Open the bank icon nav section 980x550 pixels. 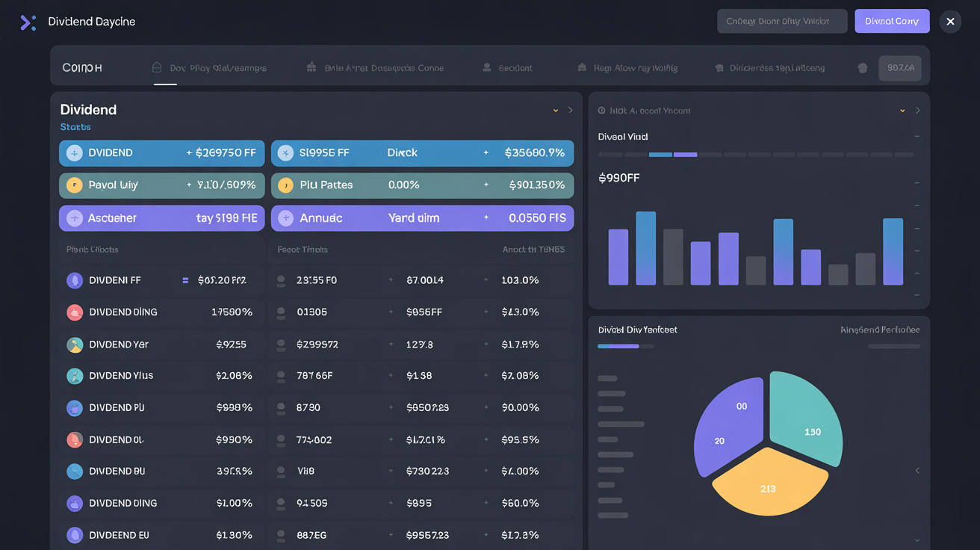[311, 67]
